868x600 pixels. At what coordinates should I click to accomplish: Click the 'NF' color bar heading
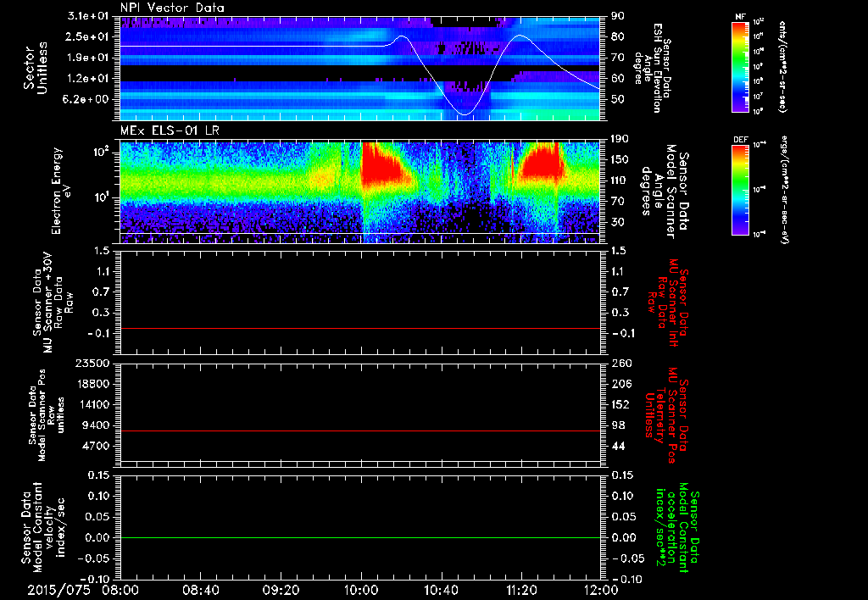coord(741,17)
